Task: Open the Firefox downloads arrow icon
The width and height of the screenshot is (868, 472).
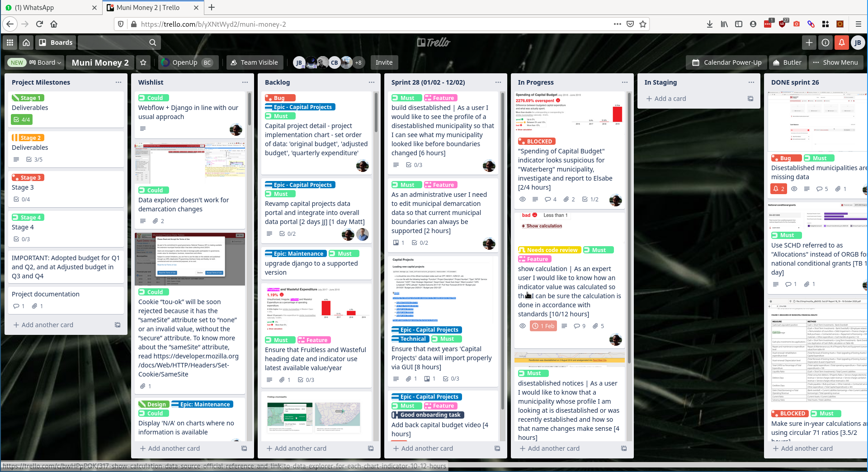Action: (x=710, y=24)
